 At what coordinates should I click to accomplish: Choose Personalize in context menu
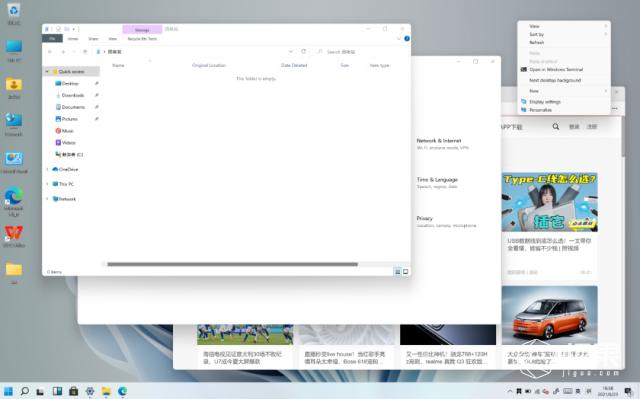coord(564,110)
